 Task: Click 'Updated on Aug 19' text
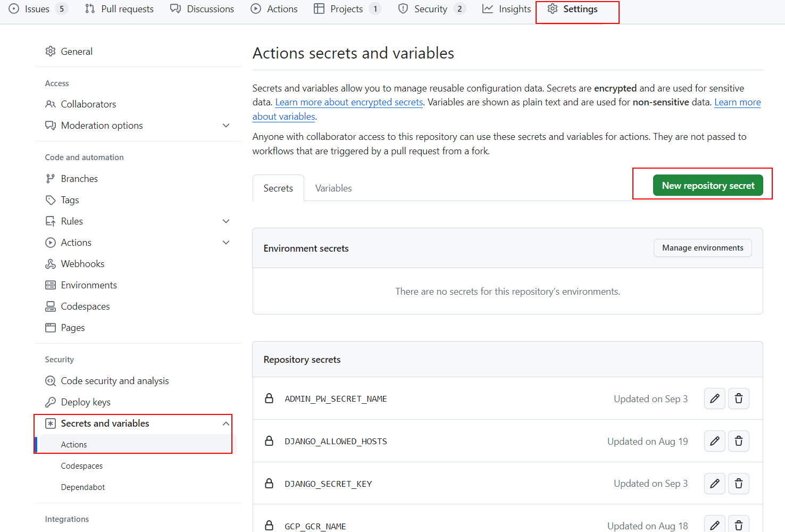[x=648, y=441]
